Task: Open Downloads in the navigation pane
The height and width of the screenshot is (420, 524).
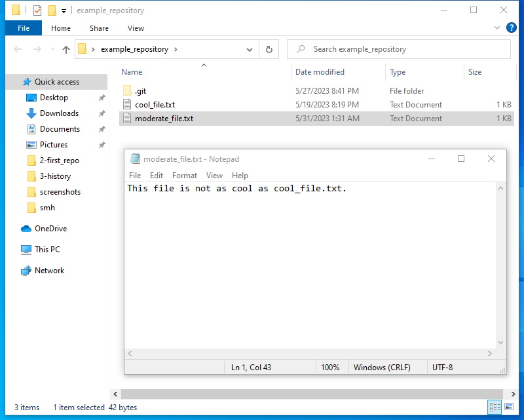Action: tap(59, 113)
